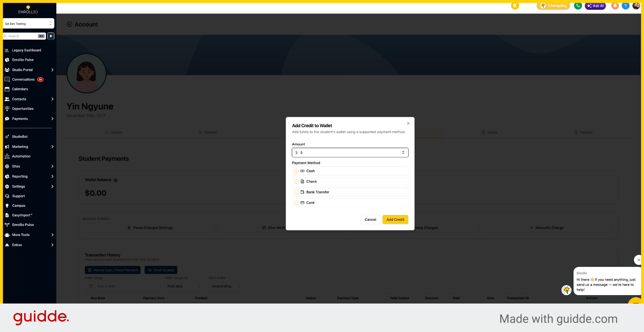Switch to the Notes tab

[489, 132]
